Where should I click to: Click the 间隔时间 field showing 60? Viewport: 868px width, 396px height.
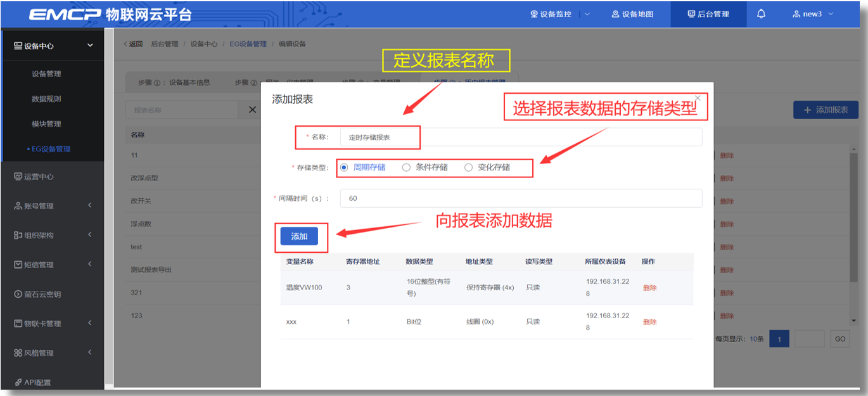coord(521,198)
